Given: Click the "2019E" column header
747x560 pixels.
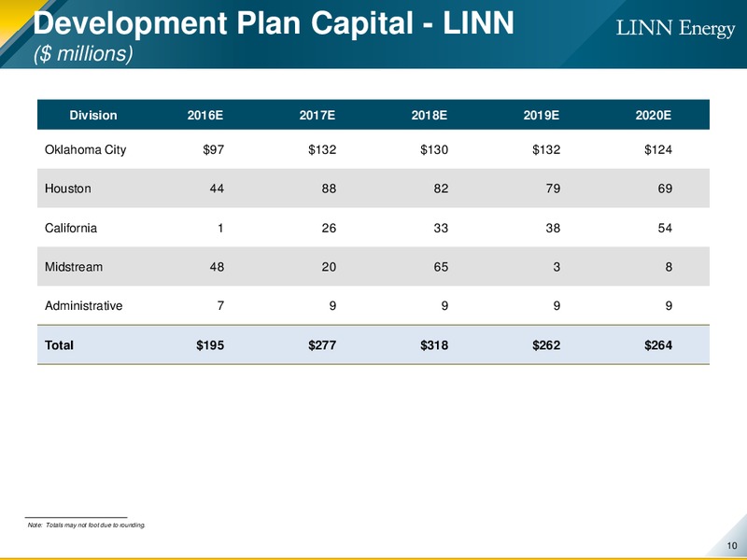Looking at the screenshot, I should click(x=542, y=115).
